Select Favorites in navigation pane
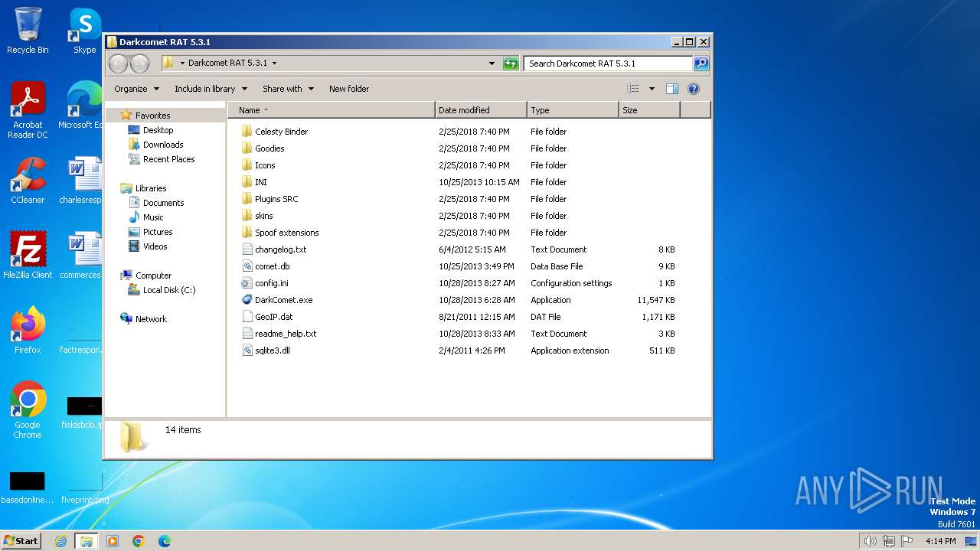The height and width of the screenshot is (551, 980). [152, 116]
